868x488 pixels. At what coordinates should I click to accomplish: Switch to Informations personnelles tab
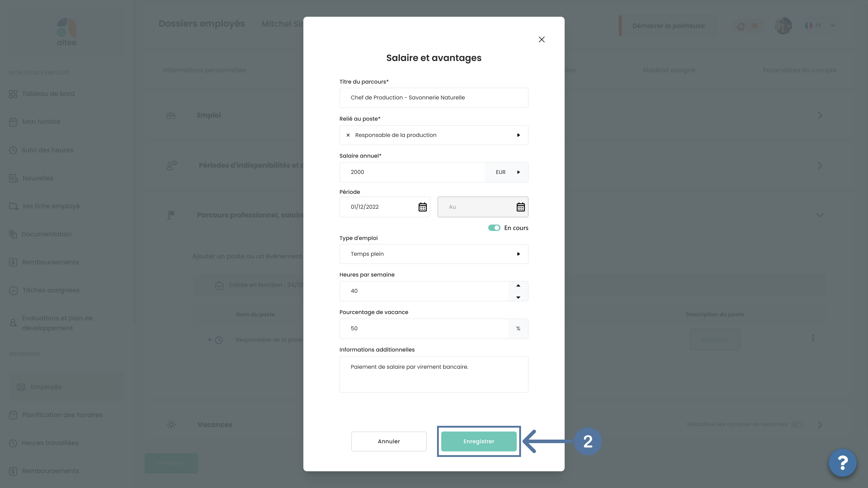[204, 70]
